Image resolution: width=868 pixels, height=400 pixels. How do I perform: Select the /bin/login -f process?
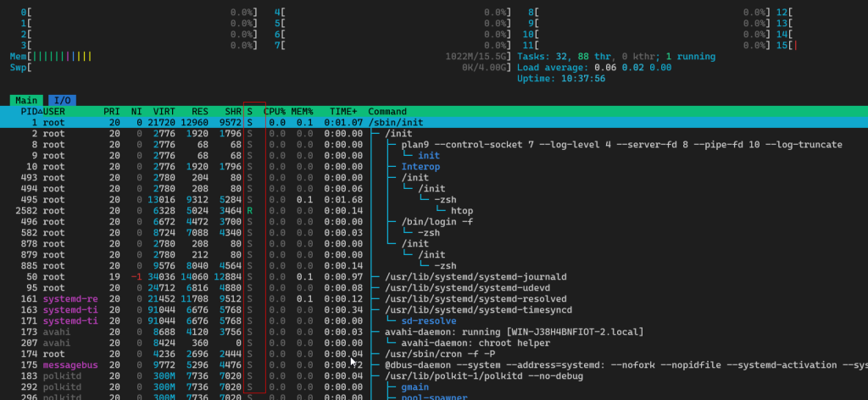pos(437,222)
